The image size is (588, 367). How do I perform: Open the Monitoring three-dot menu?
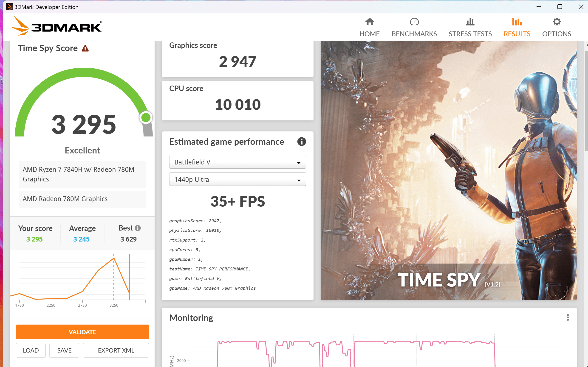568,317
